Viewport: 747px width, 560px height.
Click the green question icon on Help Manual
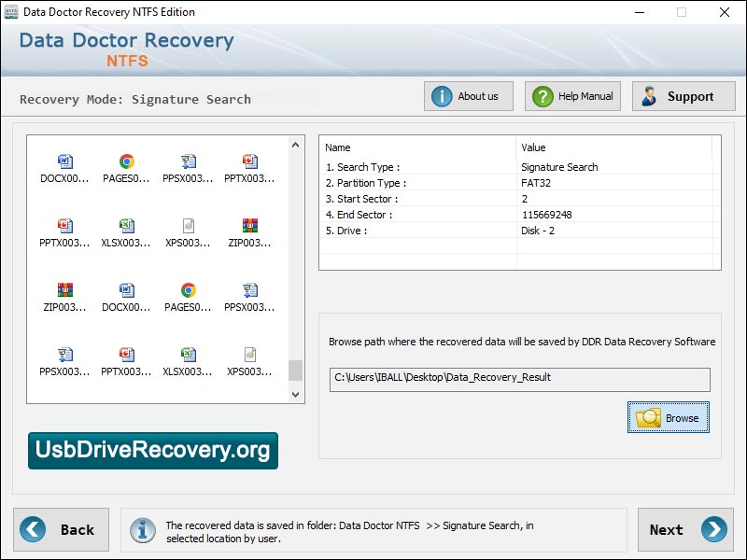[545, 95]
